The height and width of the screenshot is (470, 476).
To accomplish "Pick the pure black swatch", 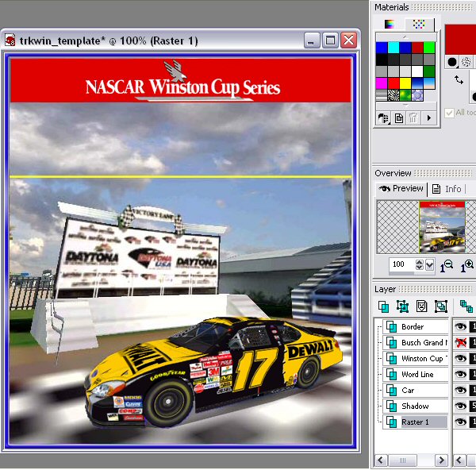I will [x=382, y=60].
